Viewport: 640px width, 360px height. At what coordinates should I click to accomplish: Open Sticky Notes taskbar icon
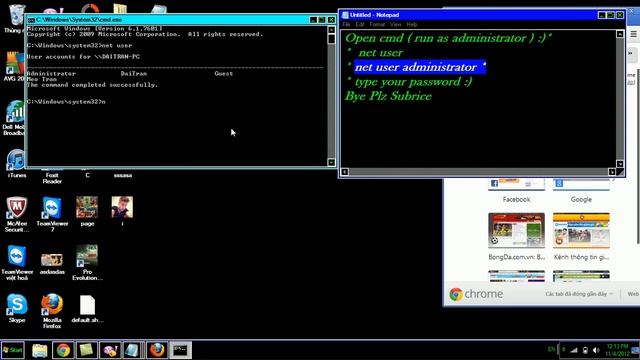86,350
